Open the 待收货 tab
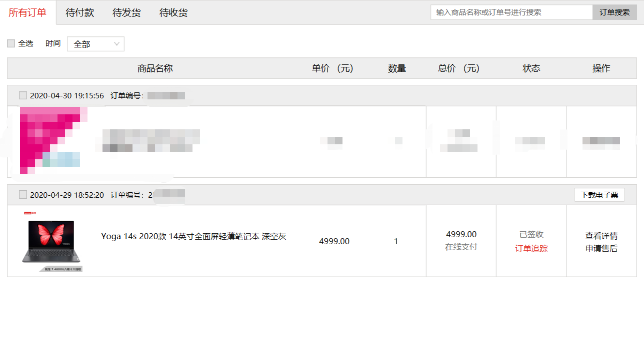The image size is (644, 356). point(173,12)
